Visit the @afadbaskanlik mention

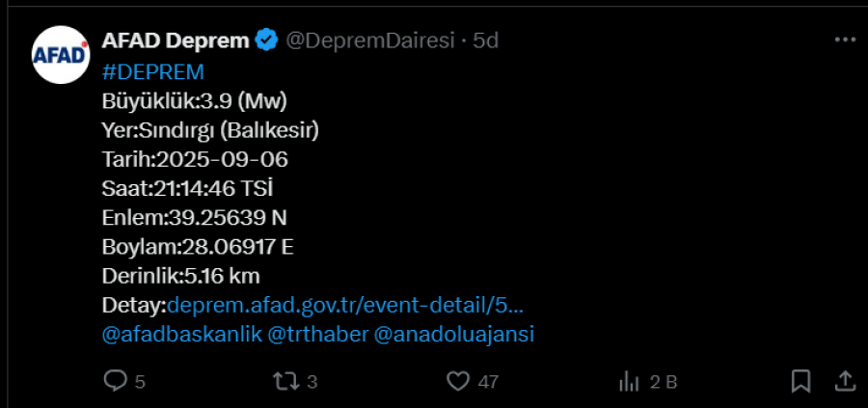(x=182, y=335)
